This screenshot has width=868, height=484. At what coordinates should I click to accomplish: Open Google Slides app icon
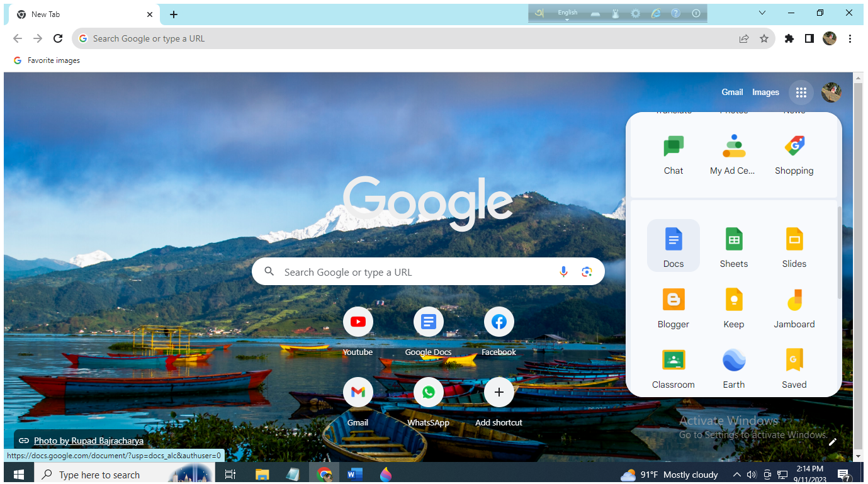tap(794, 245)
